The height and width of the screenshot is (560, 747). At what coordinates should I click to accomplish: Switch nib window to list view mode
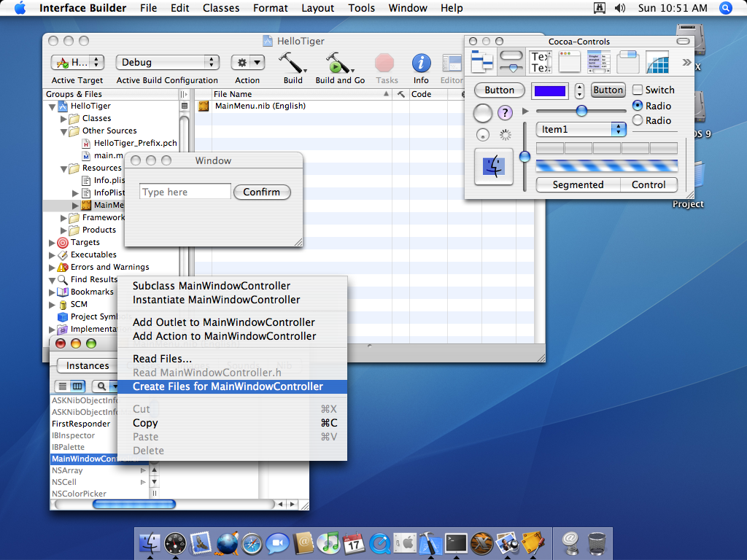pos(63,386)
